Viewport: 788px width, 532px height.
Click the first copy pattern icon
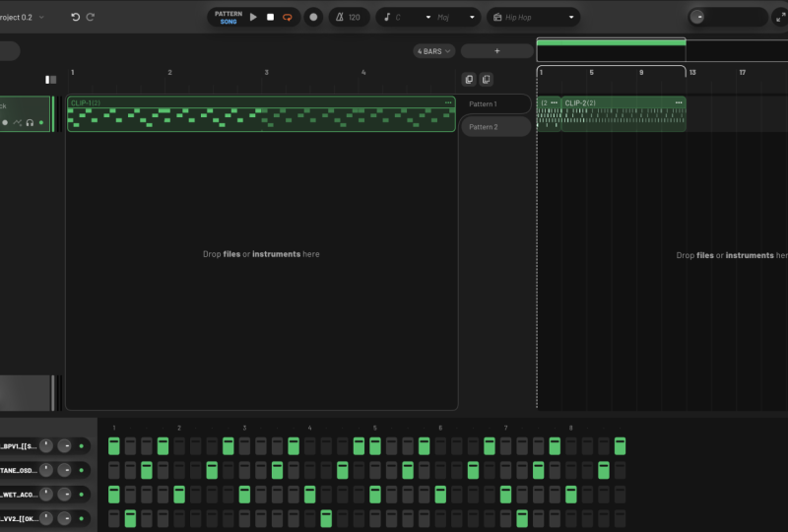click(469, 79)
